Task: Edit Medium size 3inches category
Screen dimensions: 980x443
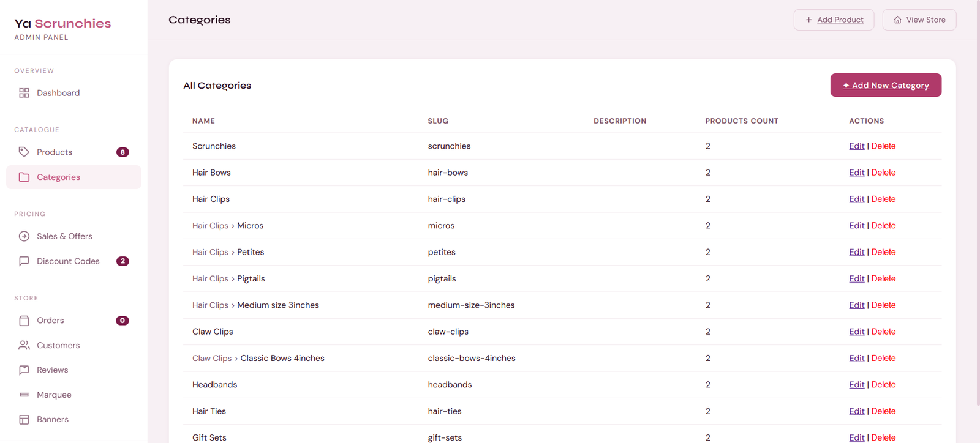Action: (856, 305)
